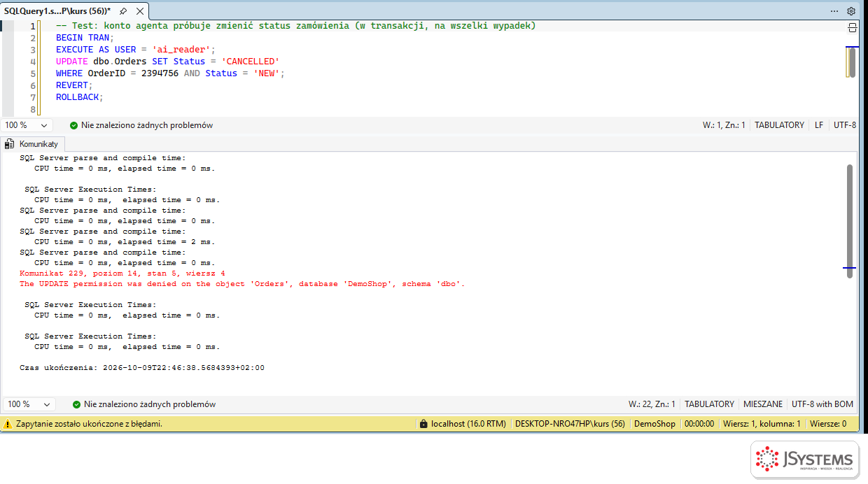Click the DemoShop database name in status bar
The width and height of the screenshot is (868, 484).
[x=654, y=424]
